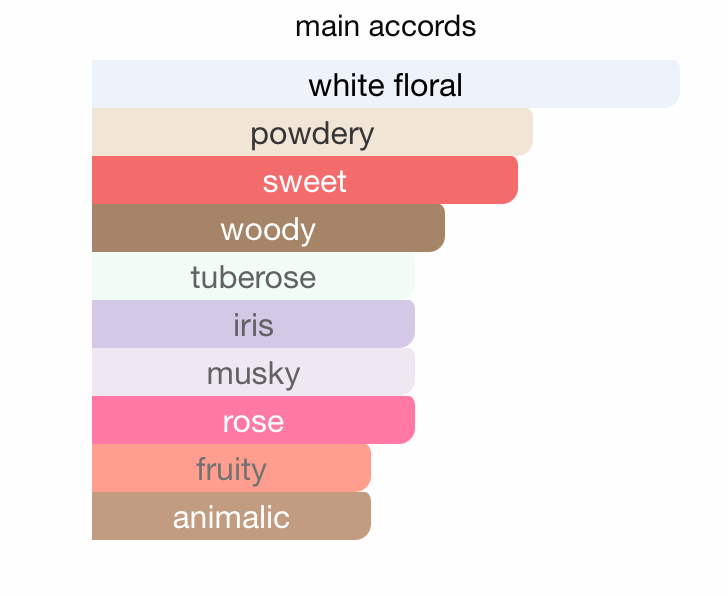728x596 pixels.
Task: Click the 'main accords' heading
Action: [x=386, y=26]
